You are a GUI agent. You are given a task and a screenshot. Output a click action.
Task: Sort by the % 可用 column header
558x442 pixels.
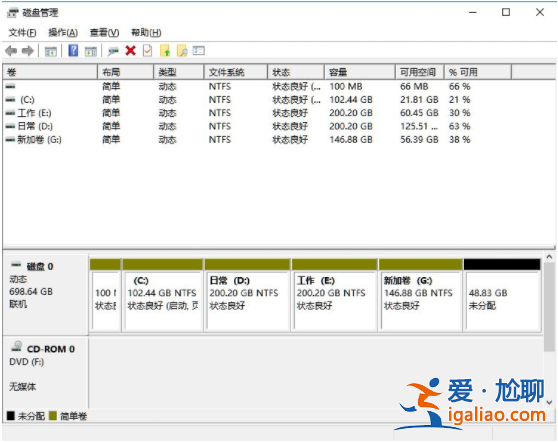(x=478, y=72)
